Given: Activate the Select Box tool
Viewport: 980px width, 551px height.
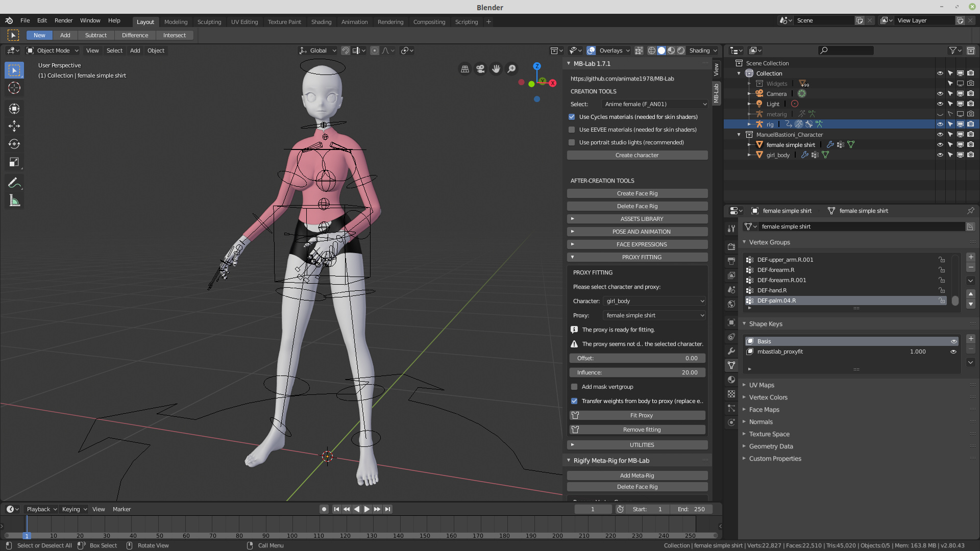Looking at the screenshot, I should click(14, 70).
